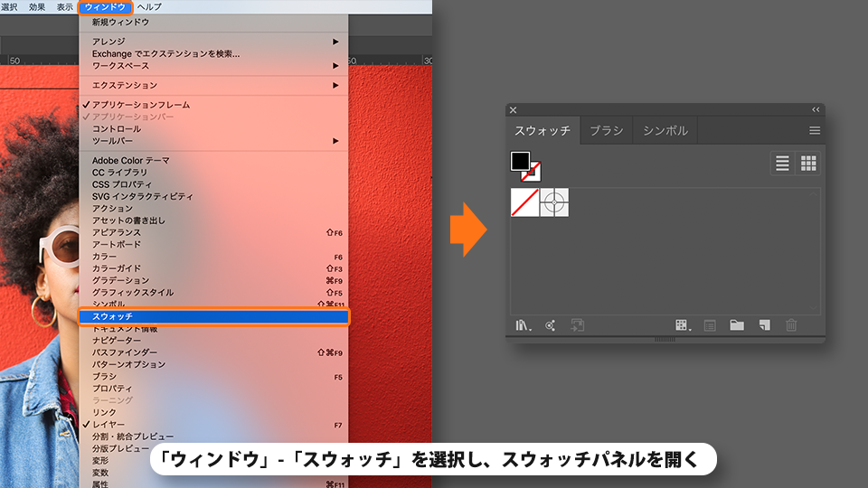Switch to the スウォッチ tab

(x=542, y=130)
